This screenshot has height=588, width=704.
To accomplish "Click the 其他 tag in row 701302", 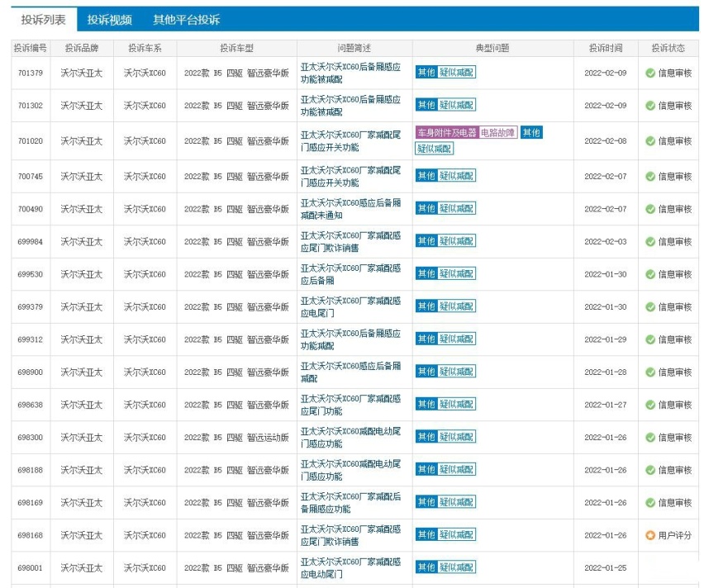I will pos(426,105).
